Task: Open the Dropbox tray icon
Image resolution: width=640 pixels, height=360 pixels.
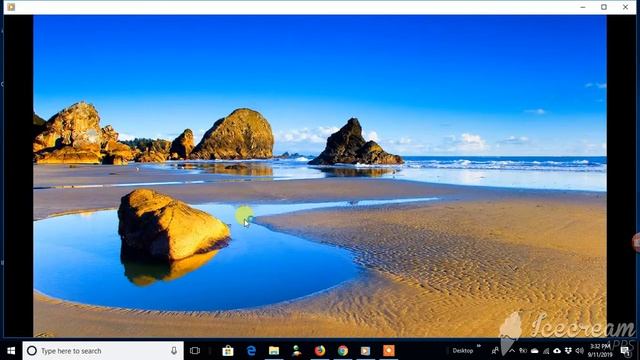Action: point(568,351)
